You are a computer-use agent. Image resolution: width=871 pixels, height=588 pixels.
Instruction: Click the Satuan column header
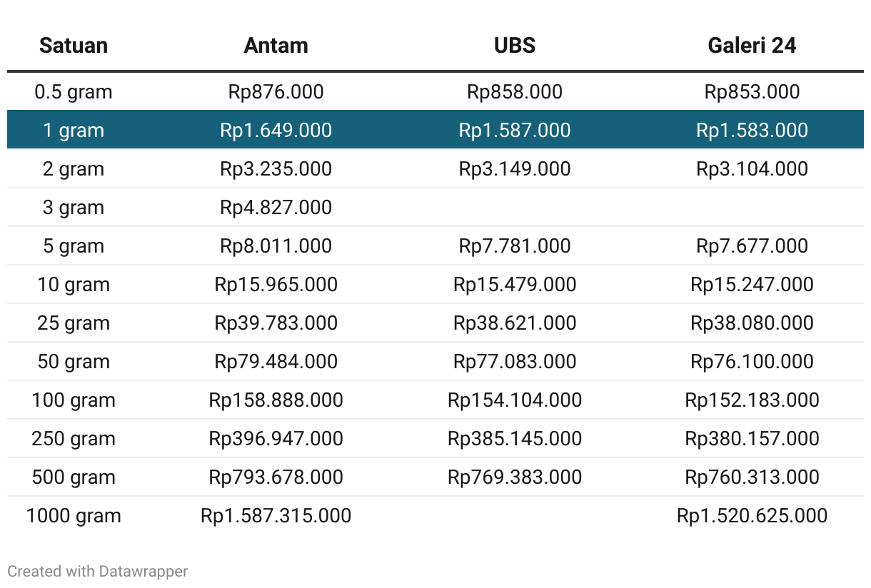(74, 46)
